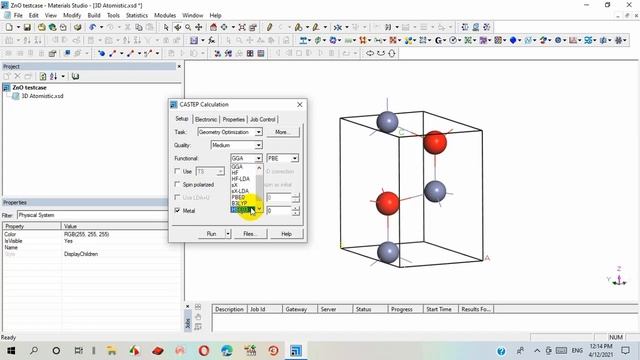The image size is (640, 360).
Task: Click the blue atom display style icon
Action: pyautogui.click(x=101, y=53)
